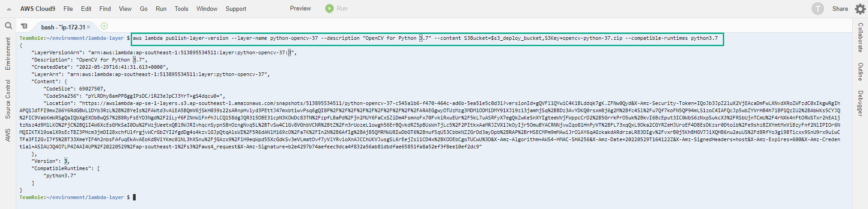Image resolution: width=868 pixels, height=209 pixels.
Task: Open the Outline panel
Action: (860, 71)
